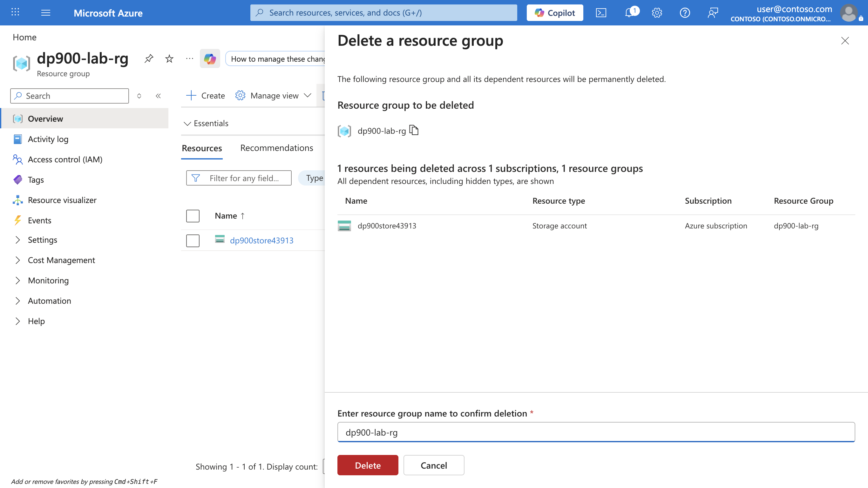868x488 pixels.
Task: Click 'How to manage these changes' suggestion
Action: [275, 59]
